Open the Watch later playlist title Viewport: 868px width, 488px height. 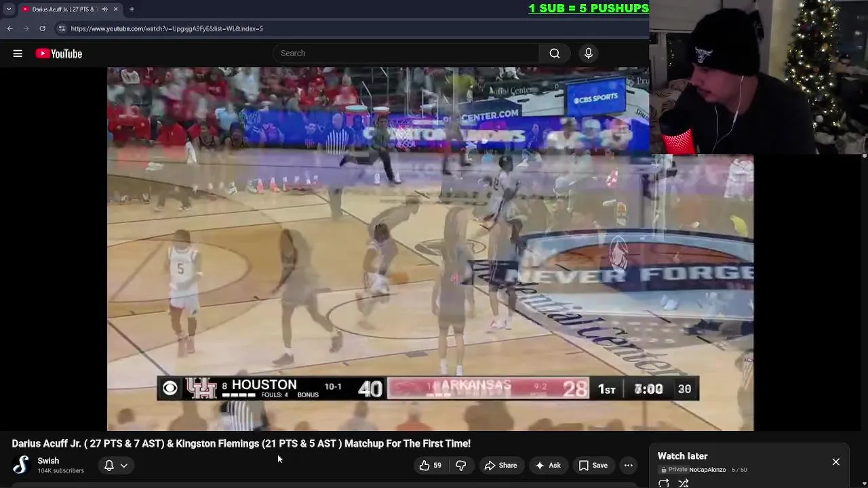683,456
